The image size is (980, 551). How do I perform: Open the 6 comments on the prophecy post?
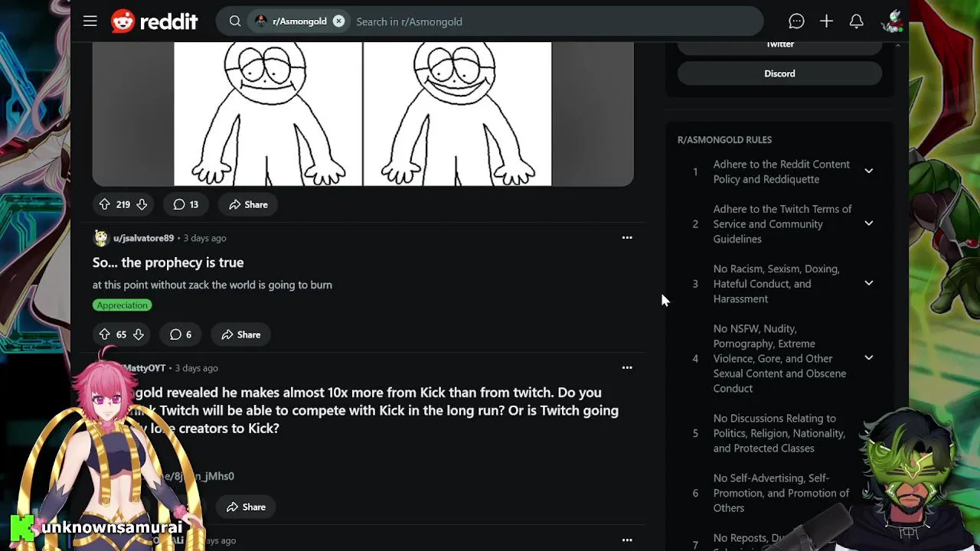(x=181, y=334)
